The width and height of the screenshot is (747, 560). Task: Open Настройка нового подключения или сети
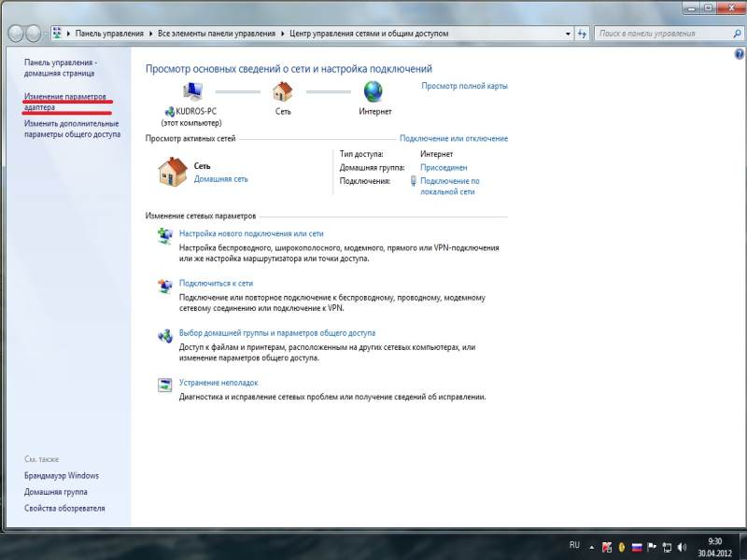251,233
